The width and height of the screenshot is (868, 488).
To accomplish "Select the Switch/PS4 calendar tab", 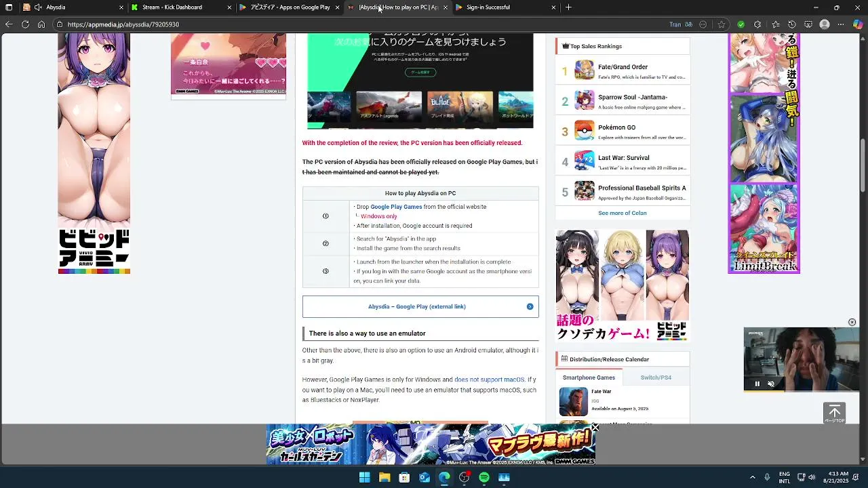I will 656,378.
